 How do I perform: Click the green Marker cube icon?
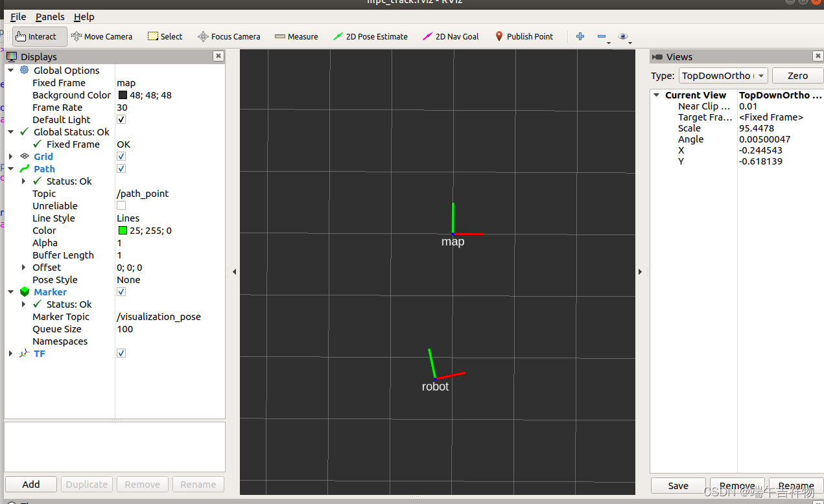25,292
